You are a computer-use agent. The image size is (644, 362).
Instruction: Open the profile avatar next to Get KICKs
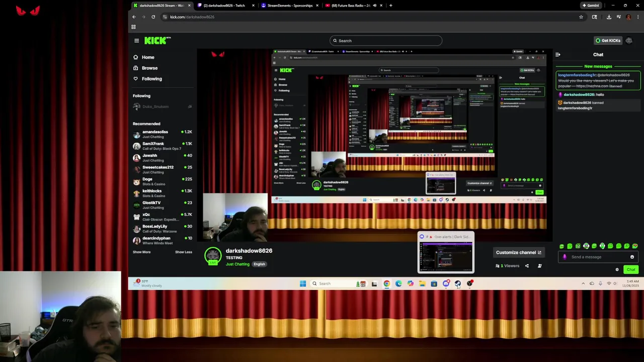coord(629,41)
